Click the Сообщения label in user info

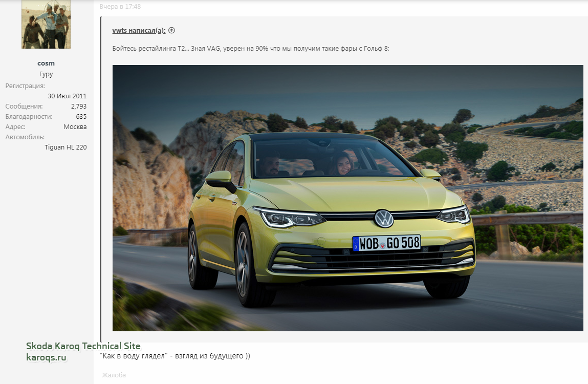point(24,106)
